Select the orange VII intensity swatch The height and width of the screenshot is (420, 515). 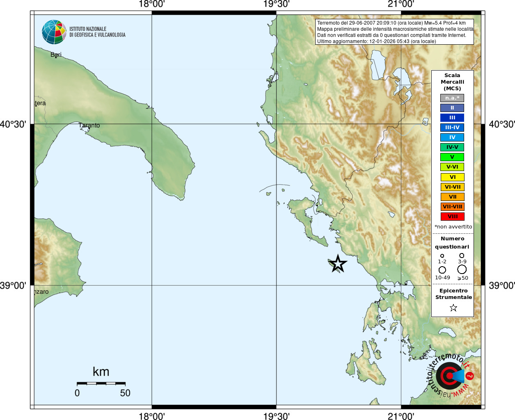(452, 197)
